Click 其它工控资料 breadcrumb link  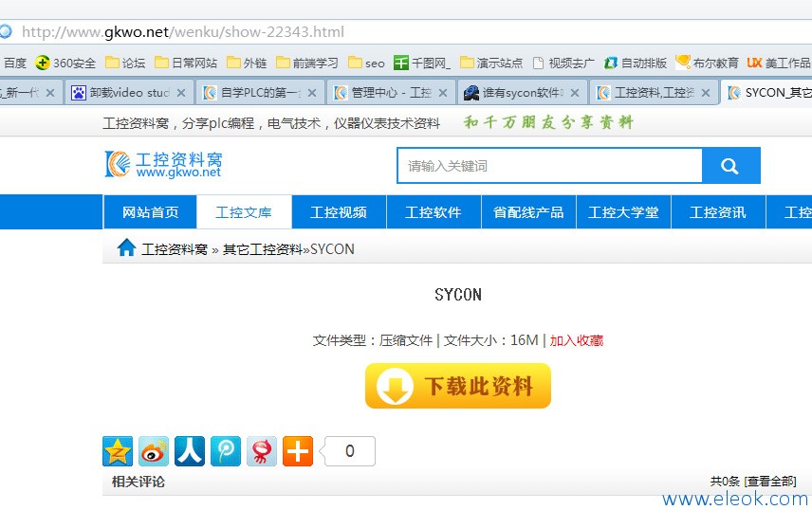[x=262, y=249]
